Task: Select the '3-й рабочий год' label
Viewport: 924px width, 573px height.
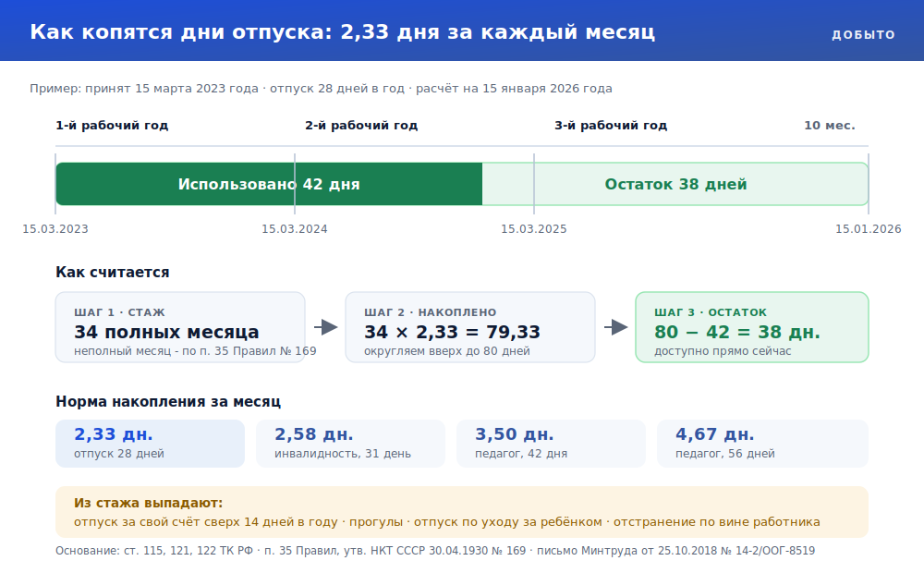Action: (x=611, y=126)
